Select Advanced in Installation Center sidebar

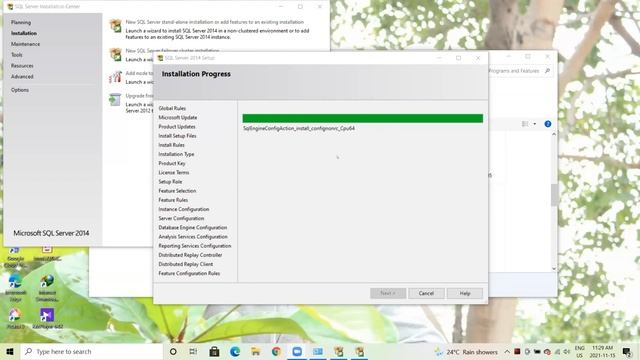pos(22,76)
